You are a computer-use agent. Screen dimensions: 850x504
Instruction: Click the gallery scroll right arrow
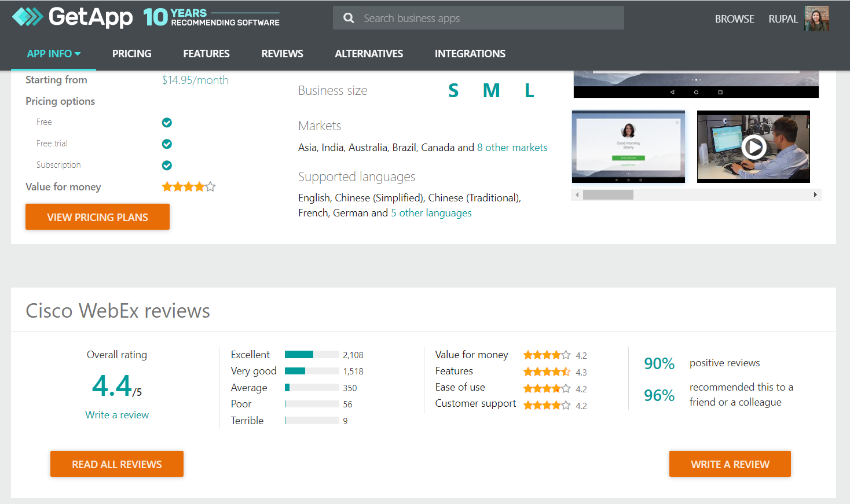click(x=815, y=195)
